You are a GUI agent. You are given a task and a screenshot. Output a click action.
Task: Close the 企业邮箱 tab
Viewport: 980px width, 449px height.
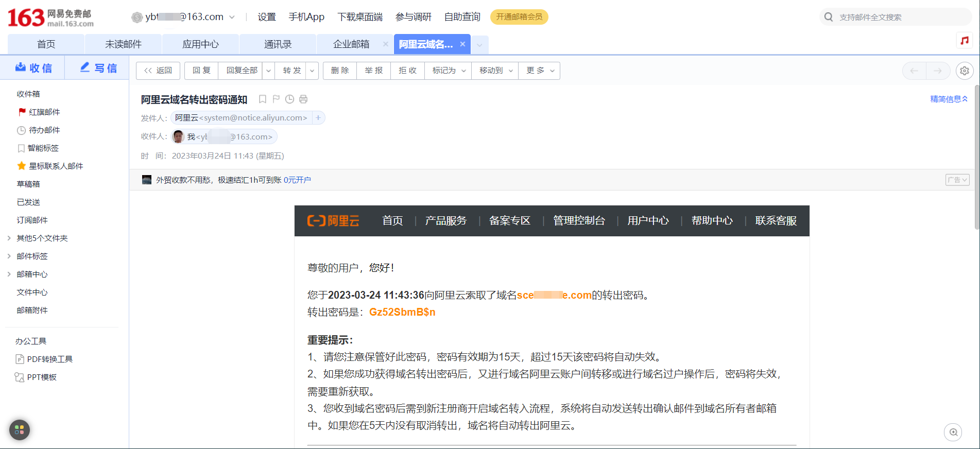click(x=385, y=44)
